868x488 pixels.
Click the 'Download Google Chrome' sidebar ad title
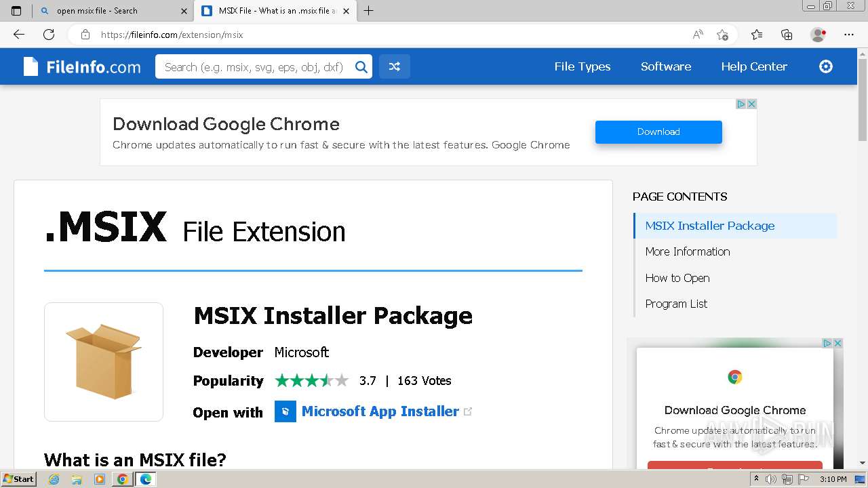pyautogui.click(x=735, y=410)
